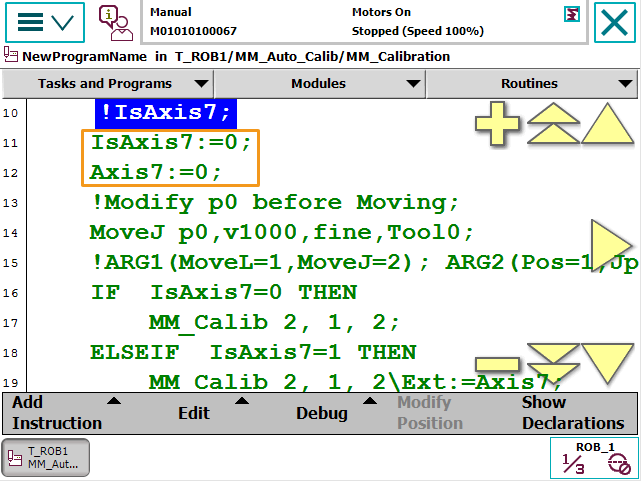Click Show Declarations button
Viewport: 642px width, 481px height.
click(x=572, y=412)
